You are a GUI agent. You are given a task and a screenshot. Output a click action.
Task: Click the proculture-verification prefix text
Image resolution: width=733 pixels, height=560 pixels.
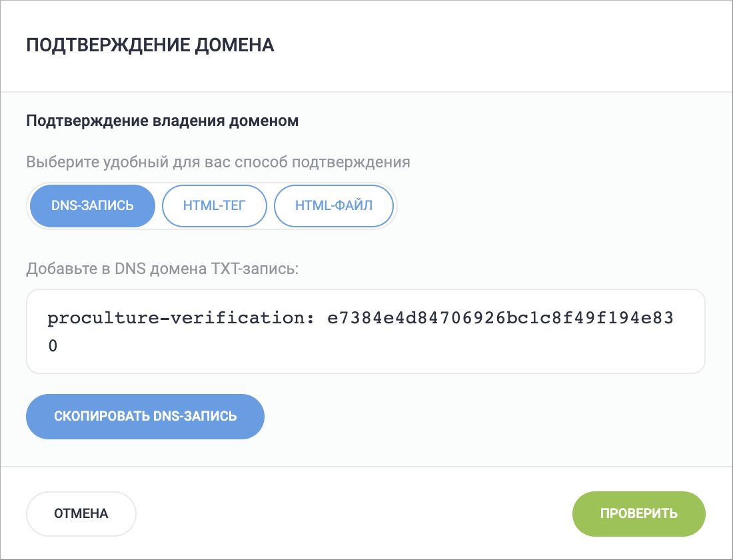pos(180,319)
